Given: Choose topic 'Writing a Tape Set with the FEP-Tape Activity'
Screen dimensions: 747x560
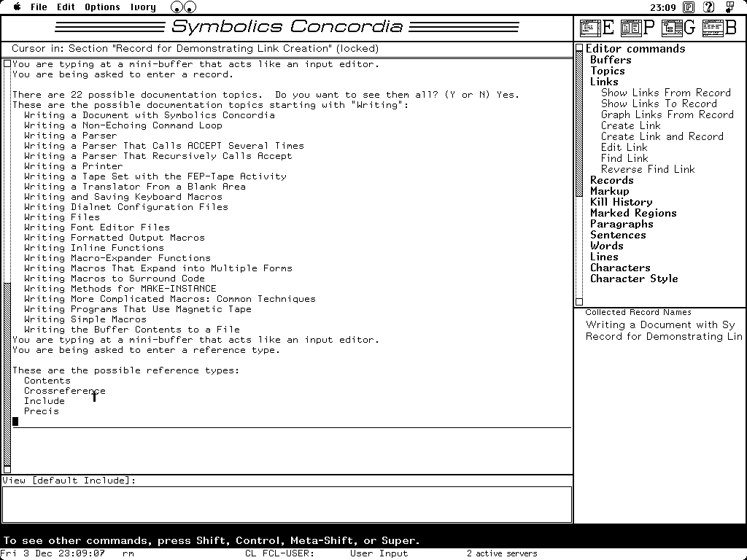Looking at the screenshot, I should (155, 176).
